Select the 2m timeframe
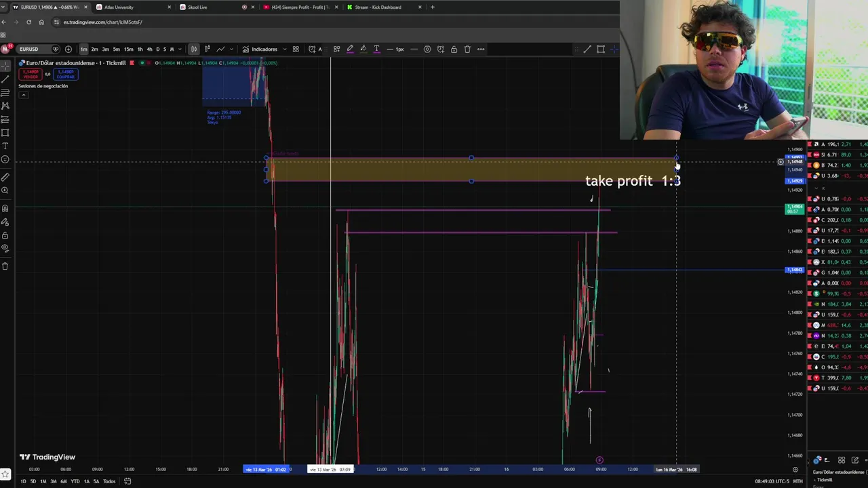Screen dimensions: 868x488 pos(94,49)
